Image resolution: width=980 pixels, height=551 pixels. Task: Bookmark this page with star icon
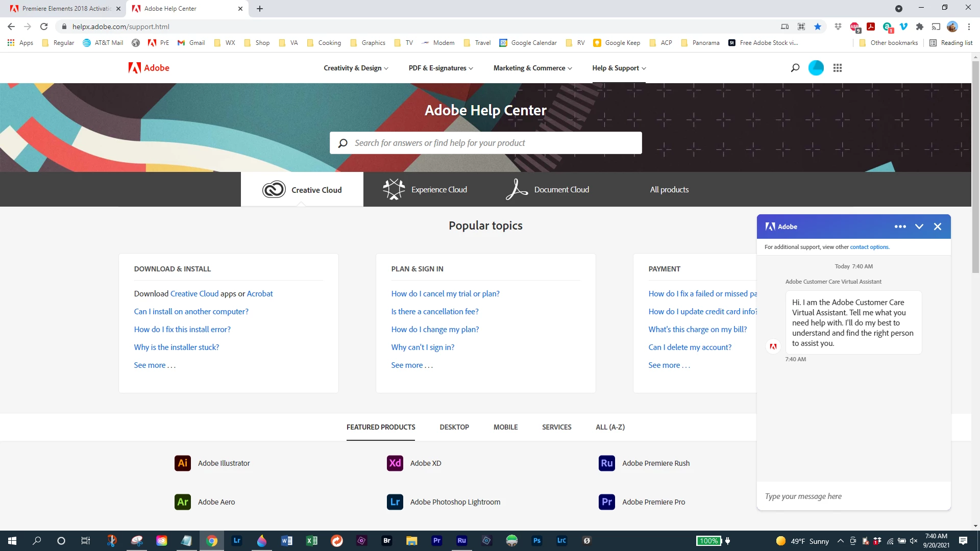click(x=818, y=27)
